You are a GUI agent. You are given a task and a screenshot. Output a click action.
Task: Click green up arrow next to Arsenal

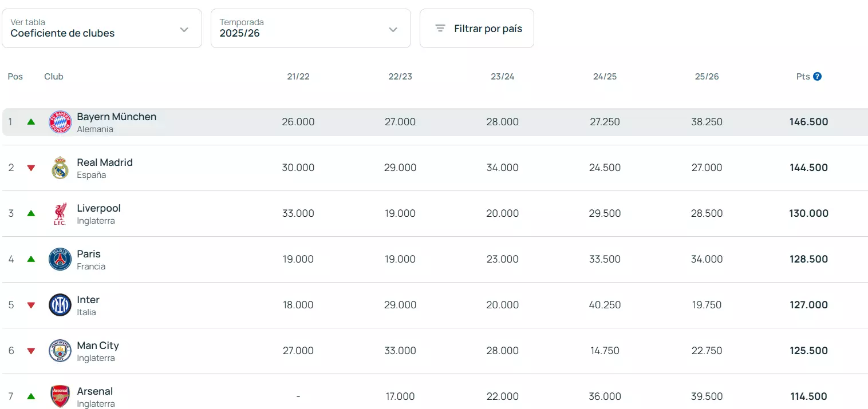click(31, 396)
